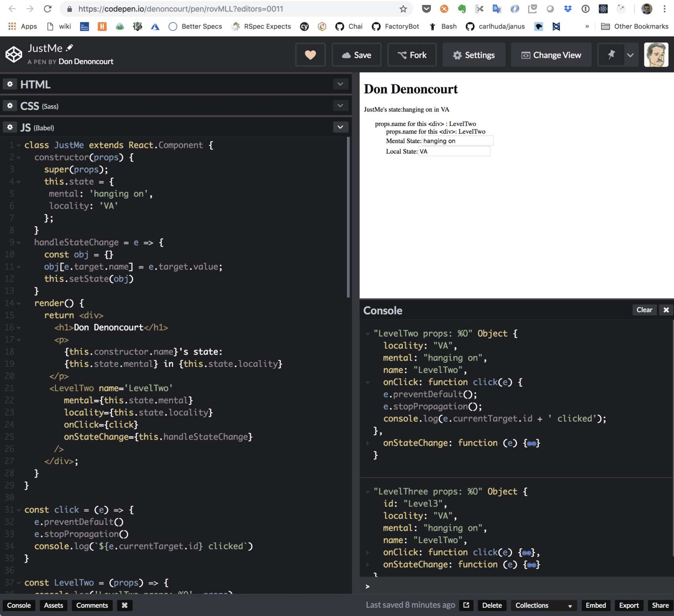Open the CSS panel settings gear
The width and height of the screenshot is (674, 616).
(x=10, y=105)
